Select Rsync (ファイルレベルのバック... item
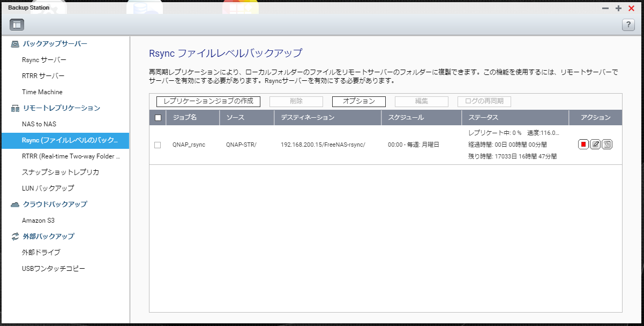This screenshot has height=326, width=644. coord(64,140)
